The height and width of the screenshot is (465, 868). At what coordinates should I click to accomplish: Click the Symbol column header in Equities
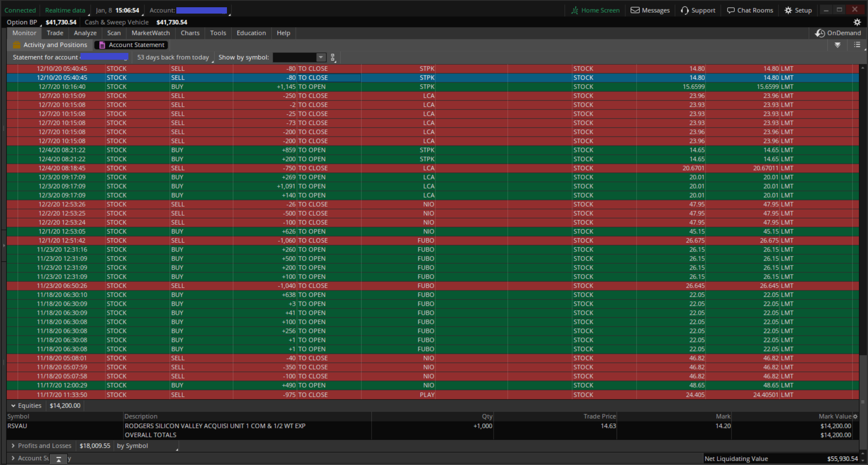(x=18, y=416)
